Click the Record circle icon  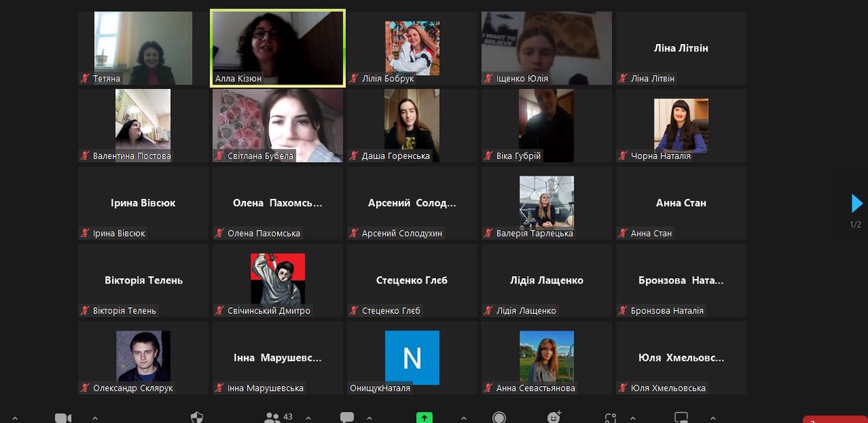499,418
